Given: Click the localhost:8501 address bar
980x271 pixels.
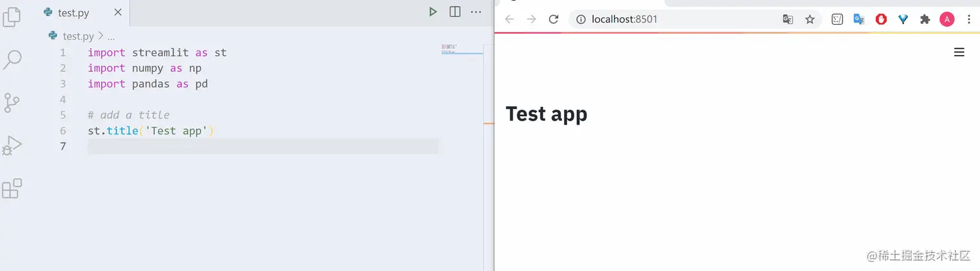Looking at the screenshot, I should tap(694, 19).
